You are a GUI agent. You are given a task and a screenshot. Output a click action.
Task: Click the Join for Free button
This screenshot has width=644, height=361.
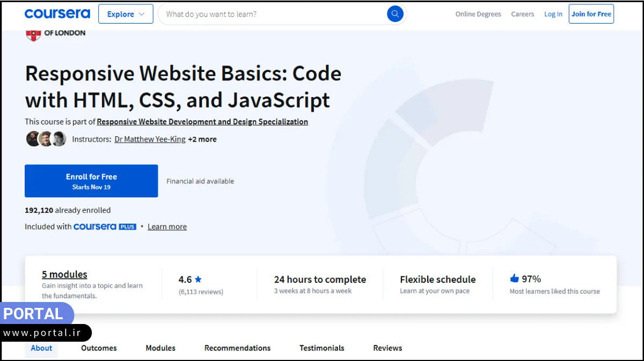pos(591,13)
